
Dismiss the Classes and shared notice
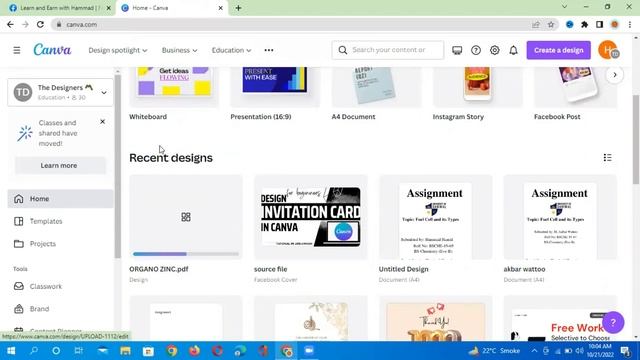102,122
